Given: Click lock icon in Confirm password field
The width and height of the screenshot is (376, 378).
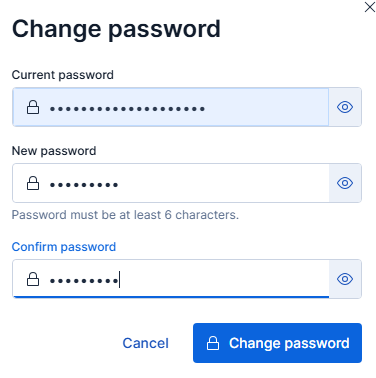Looking at the screenshot, I should 33,279.
